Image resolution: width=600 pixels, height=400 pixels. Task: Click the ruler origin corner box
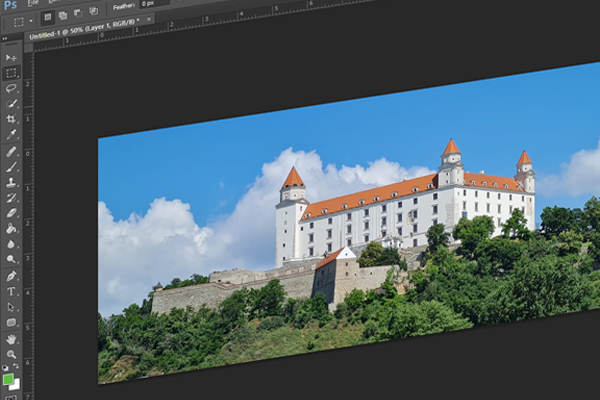(x=28, y=48)
